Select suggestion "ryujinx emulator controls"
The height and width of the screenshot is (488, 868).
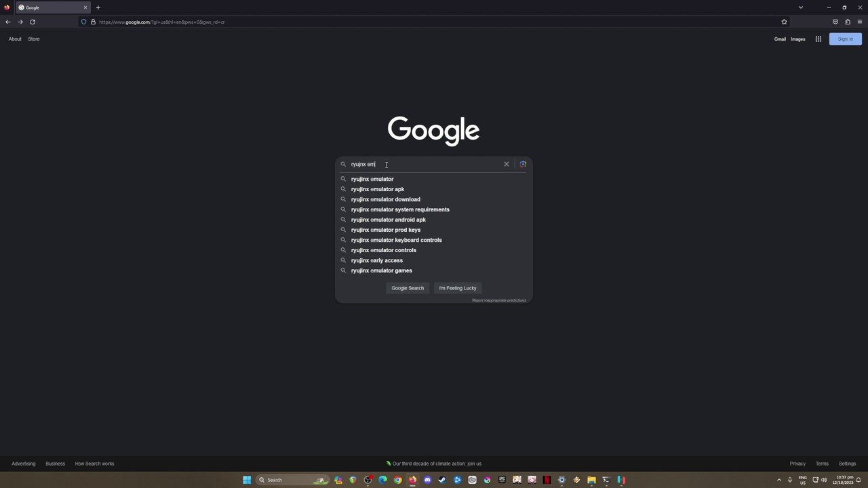[x=434, y=250]
